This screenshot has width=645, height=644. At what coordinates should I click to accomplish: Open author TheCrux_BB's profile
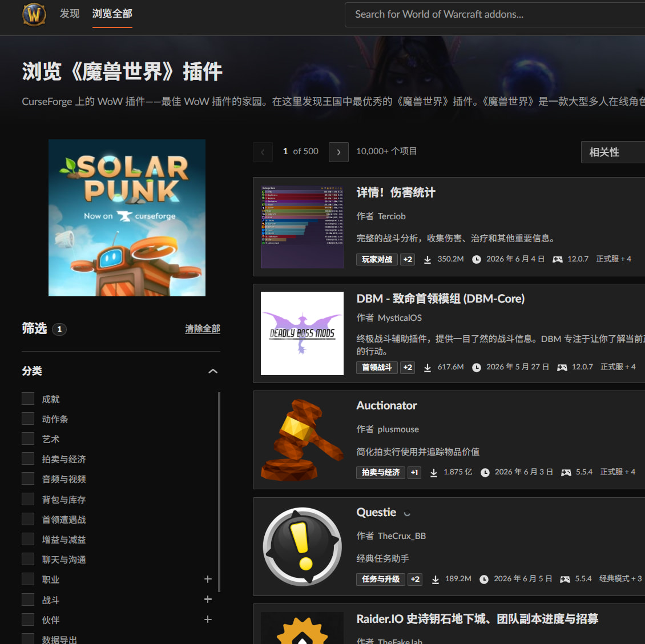(x=402, y=536)
